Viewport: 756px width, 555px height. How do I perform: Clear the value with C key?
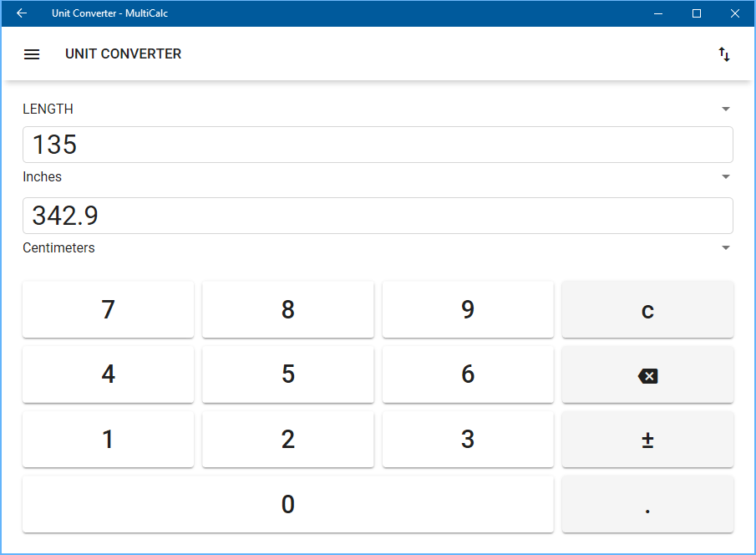pyautogui.click(x=647, y=309)
